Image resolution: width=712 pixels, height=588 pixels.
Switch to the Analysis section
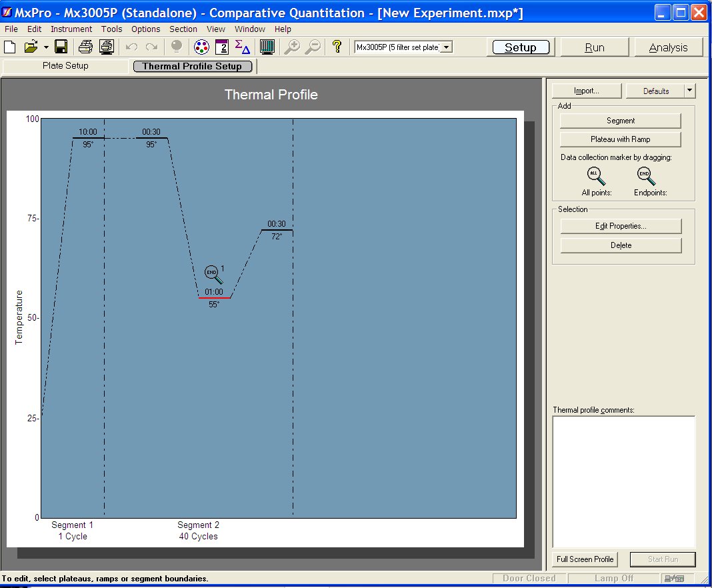tap(668, 47)
